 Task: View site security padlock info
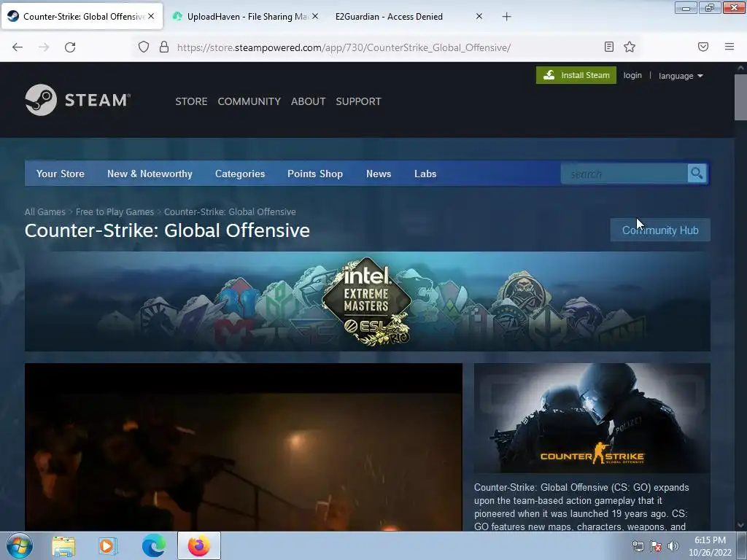point(164,47)
